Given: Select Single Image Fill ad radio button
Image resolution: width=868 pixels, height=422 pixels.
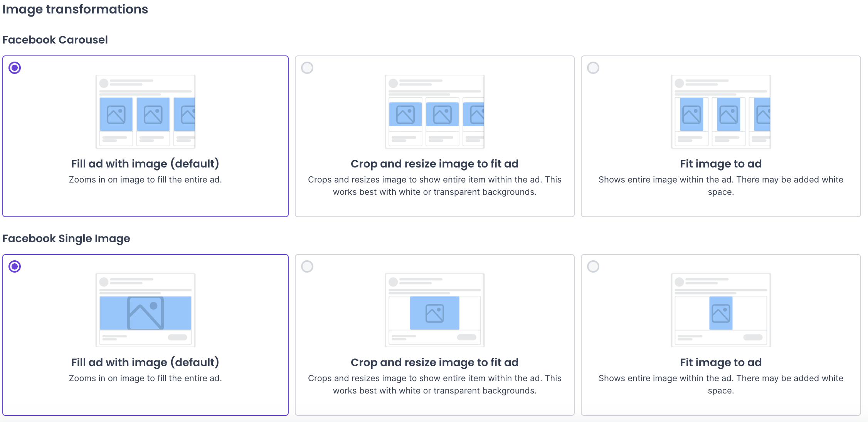Looking at the screenshot, I should click(x=15, y=266).
